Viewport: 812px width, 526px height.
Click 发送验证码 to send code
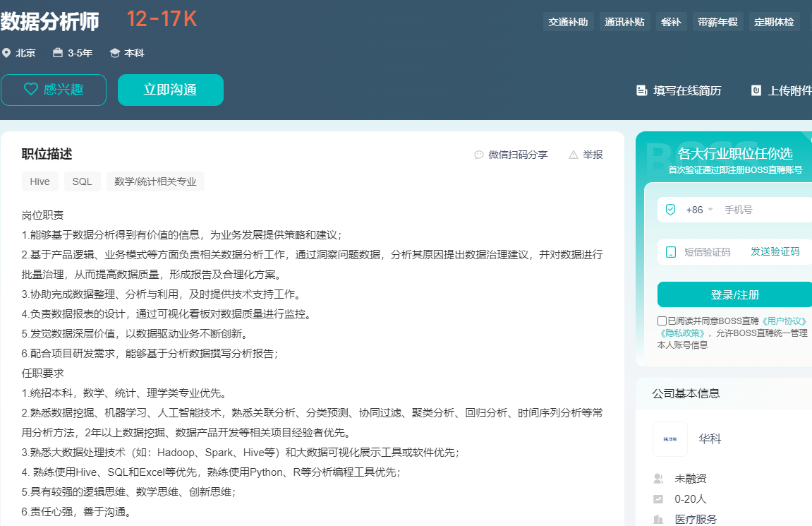[x=775, y=252]
